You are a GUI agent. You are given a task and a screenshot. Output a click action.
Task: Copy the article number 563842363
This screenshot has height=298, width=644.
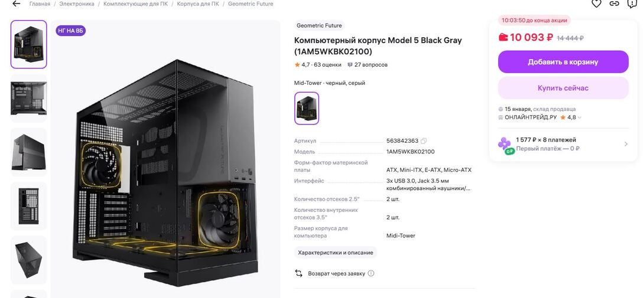pos(424,141)
